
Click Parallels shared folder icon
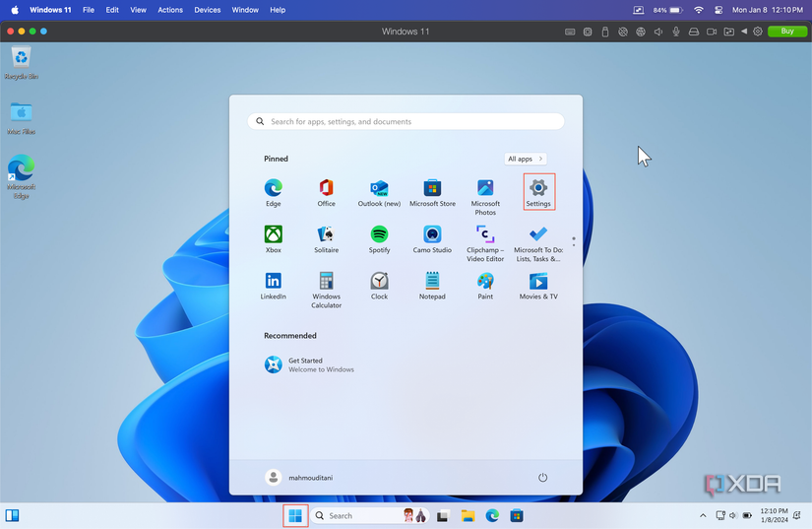point(728,32)
